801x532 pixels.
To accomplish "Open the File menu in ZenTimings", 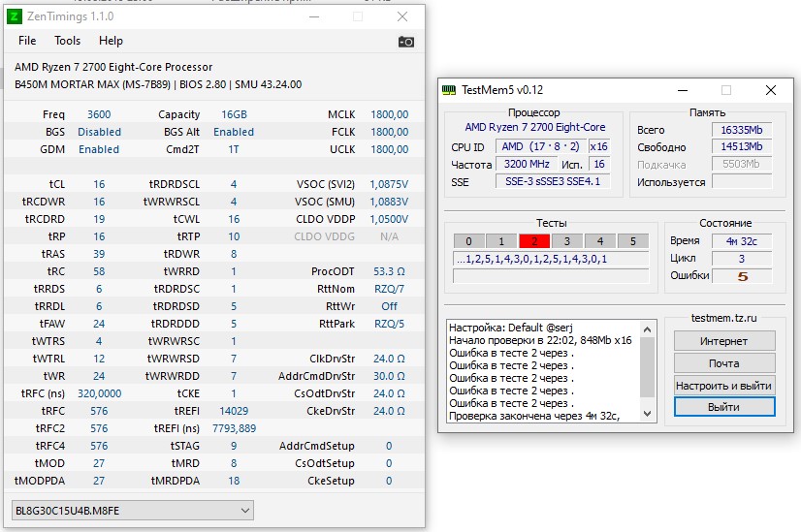I will pos(27,41).
